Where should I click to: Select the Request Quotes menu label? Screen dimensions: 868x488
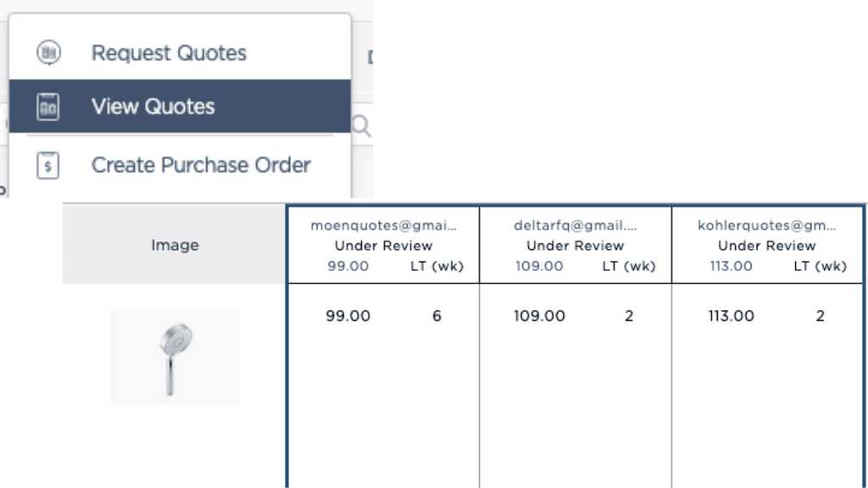tap(169, 53)
